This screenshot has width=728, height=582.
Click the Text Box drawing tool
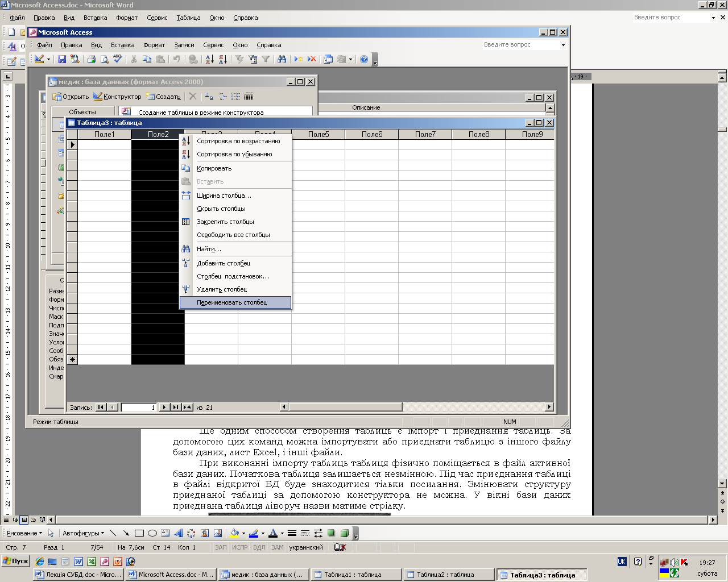pyautogui.click(x=165, y=533)
